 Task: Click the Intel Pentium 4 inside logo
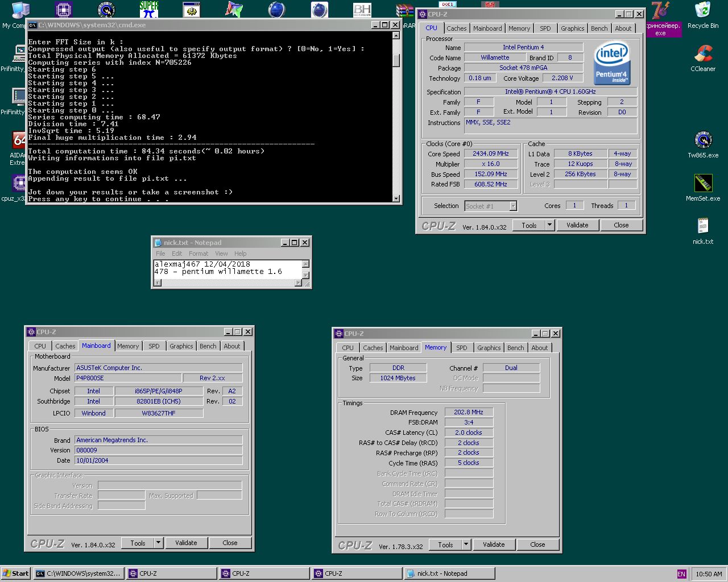pyautogui.click(x=612, y=62)
